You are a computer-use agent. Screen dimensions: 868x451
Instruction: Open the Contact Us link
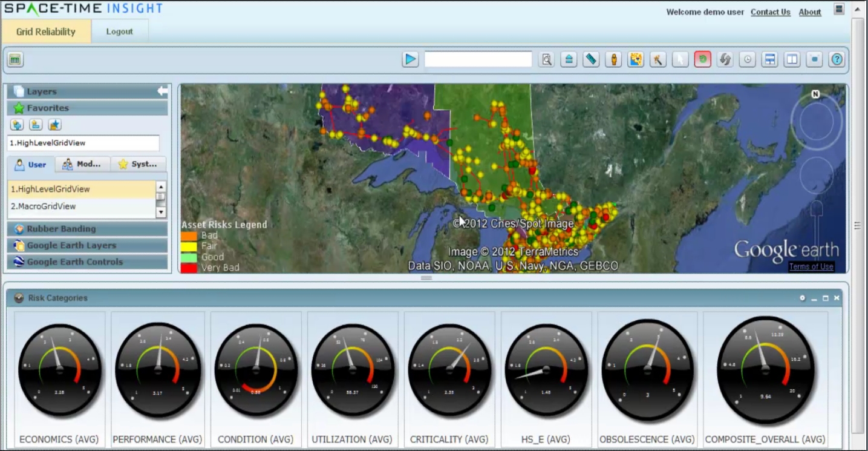click(771, 12)
